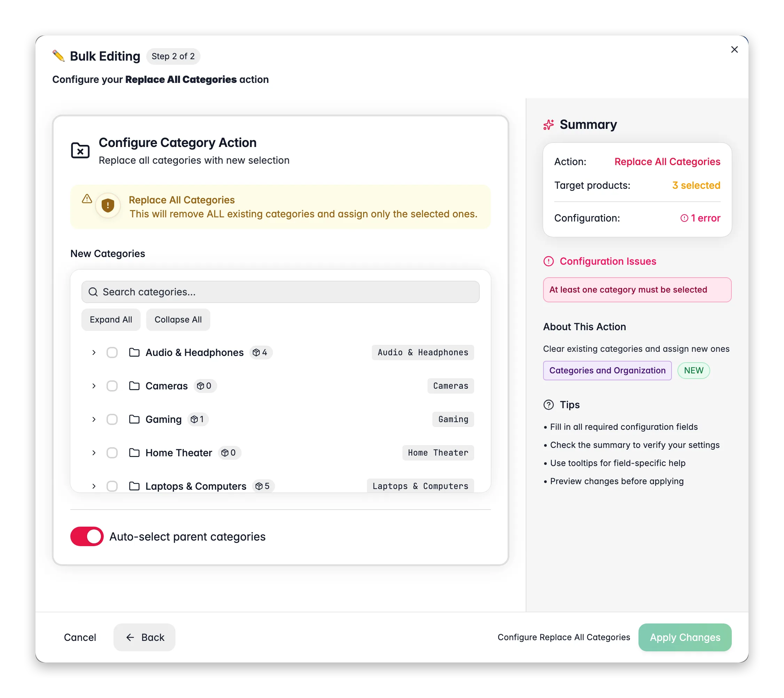Check the Gaming category checkbox
784x698 pixels.
pyautogui.click(x=112, y=419)
